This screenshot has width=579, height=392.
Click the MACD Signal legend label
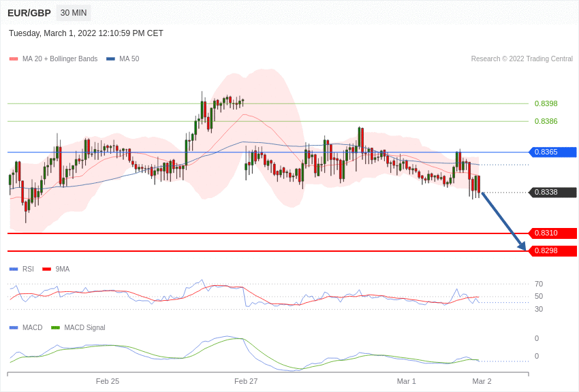coord(84,327)
